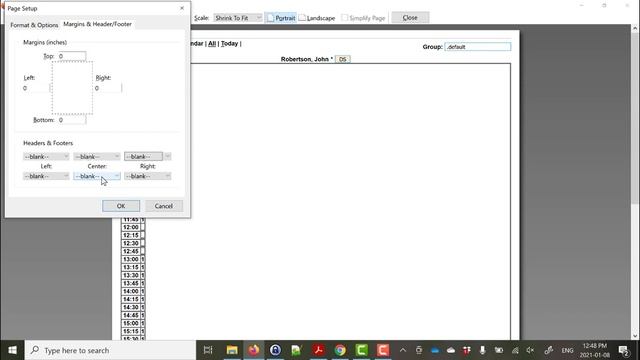640x360 pixels.
Task: Open the header Left dropdown
Action: click(46, 156)
